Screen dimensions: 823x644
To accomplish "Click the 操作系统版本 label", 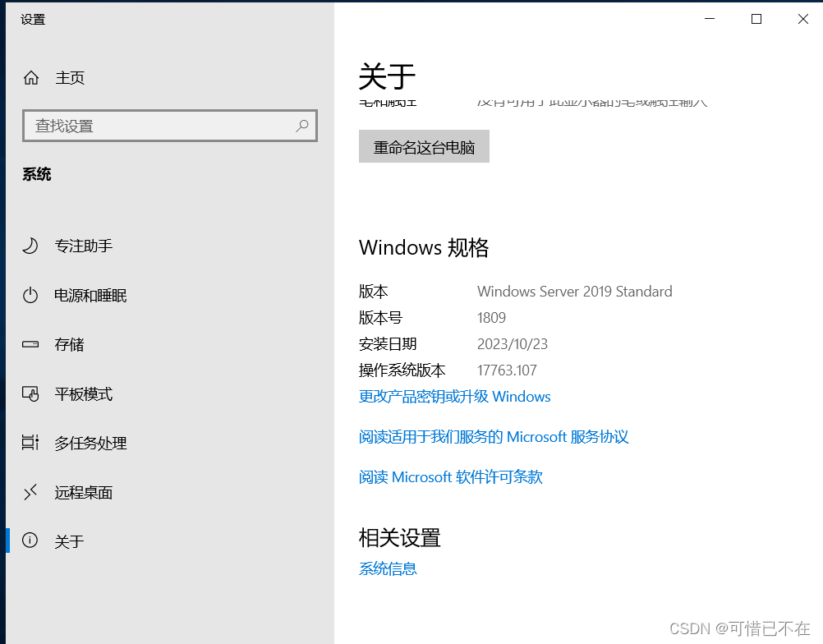I will coord(402,370).
